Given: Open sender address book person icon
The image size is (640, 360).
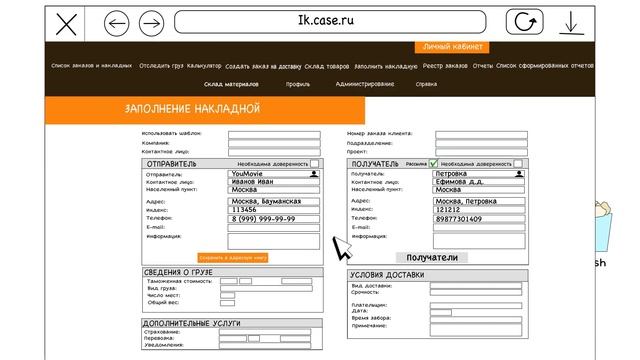Looking at the screenshot, I should [x=313, y=174].
